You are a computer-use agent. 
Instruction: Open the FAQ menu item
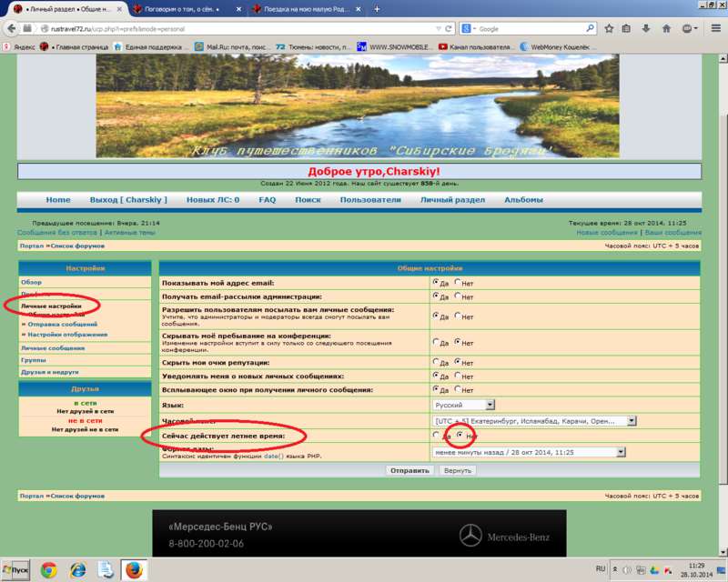tap(267, 199)
